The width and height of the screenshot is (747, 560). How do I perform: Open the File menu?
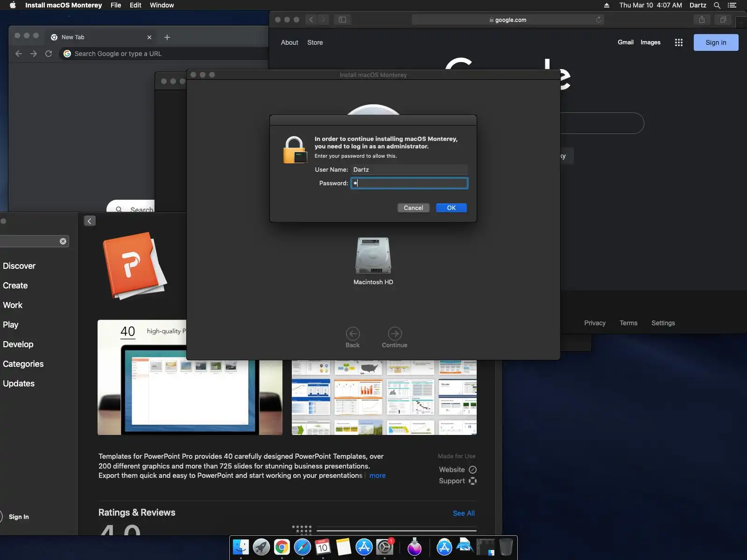tap(116, 5)
